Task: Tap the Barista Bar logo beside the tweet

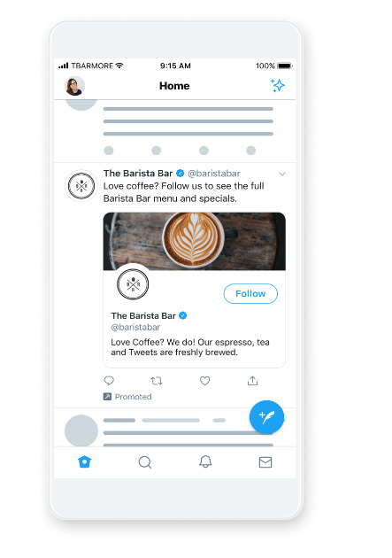Action: coord(81,186)
